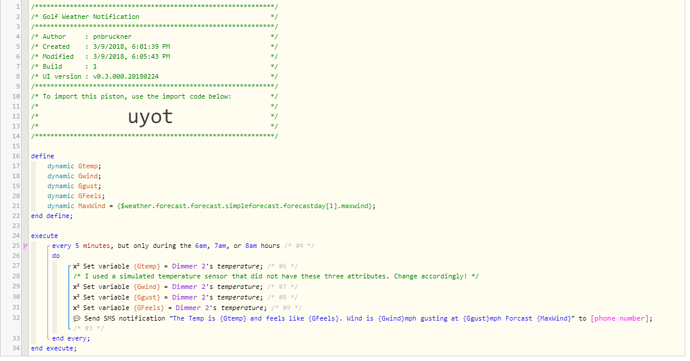Select the dynamic GFeels variable declaration
Image resolution: width=690 pixels, height=361 pixels.
76,196
